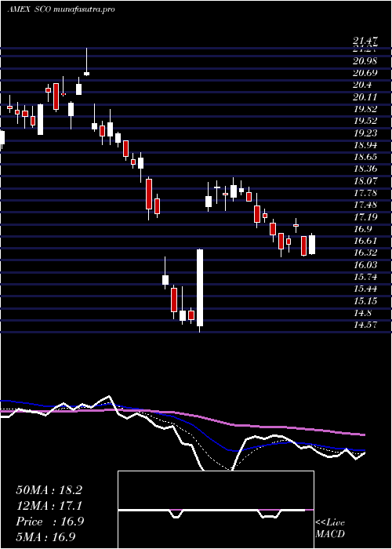Image resolution: width=392 pixels, height=549 pixels.
Task: Click the 20.69 price level label
Action: tap(365, 73)
